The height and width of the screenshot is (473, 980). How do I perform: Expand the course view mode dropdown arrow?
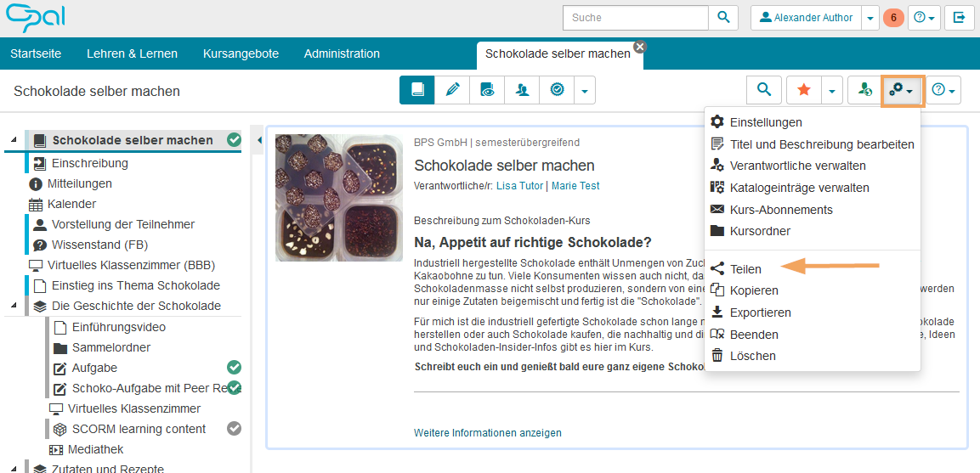coord(585,90)
